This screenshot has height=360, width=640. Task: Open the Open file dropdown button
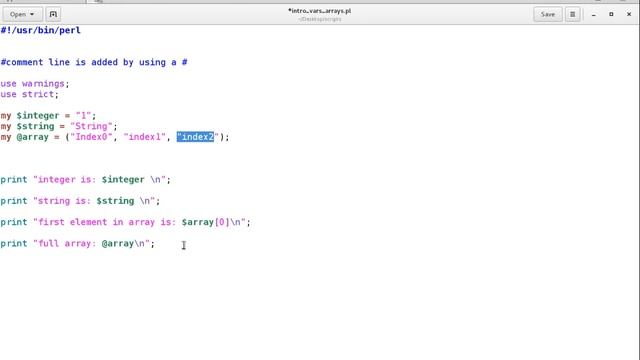click(x=22, y=14)
